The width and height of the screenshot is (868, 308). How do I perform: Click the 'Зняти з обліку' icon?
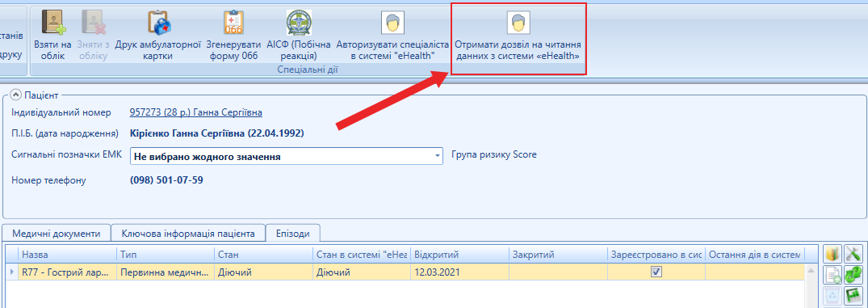click(x=93, y=23)
